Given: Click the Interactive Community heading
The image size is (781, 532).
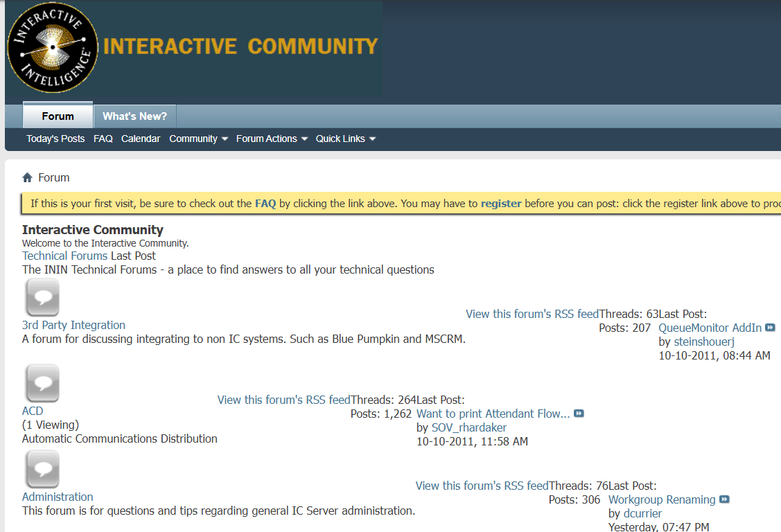Looking at the screenshot, I should pos(93,229).
